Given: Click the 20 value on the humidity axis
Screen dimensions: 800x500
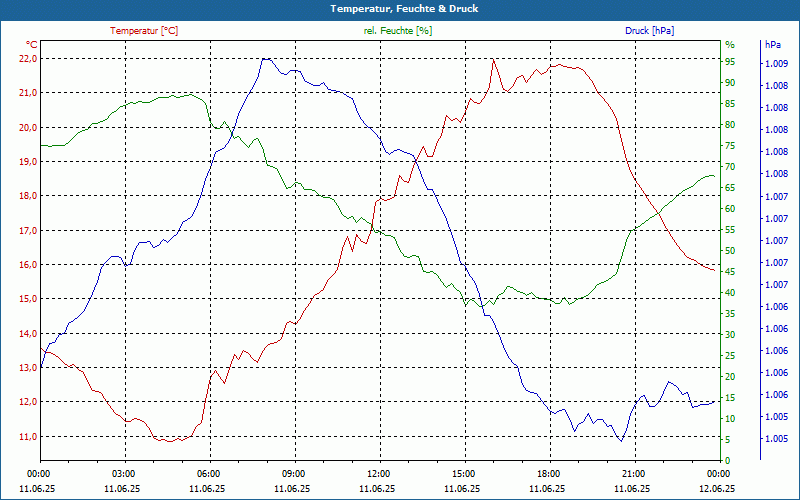Looking at the screenshot, I should 730,377.
